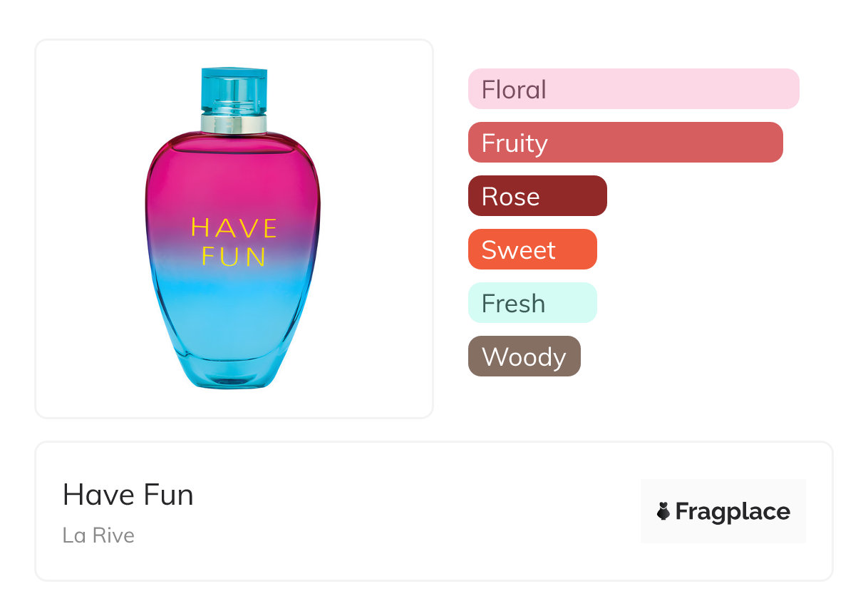This screenshot has width=868, height=616.
Task: Click the silver collar of the bottle
Action: pos(234,123)
